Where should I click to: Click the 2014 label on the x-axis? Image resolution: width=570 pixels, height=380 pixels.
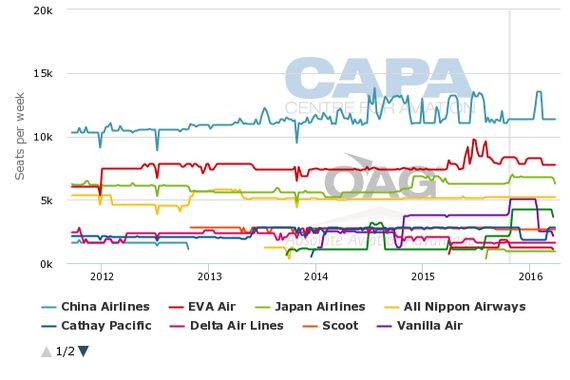(316, 277)
